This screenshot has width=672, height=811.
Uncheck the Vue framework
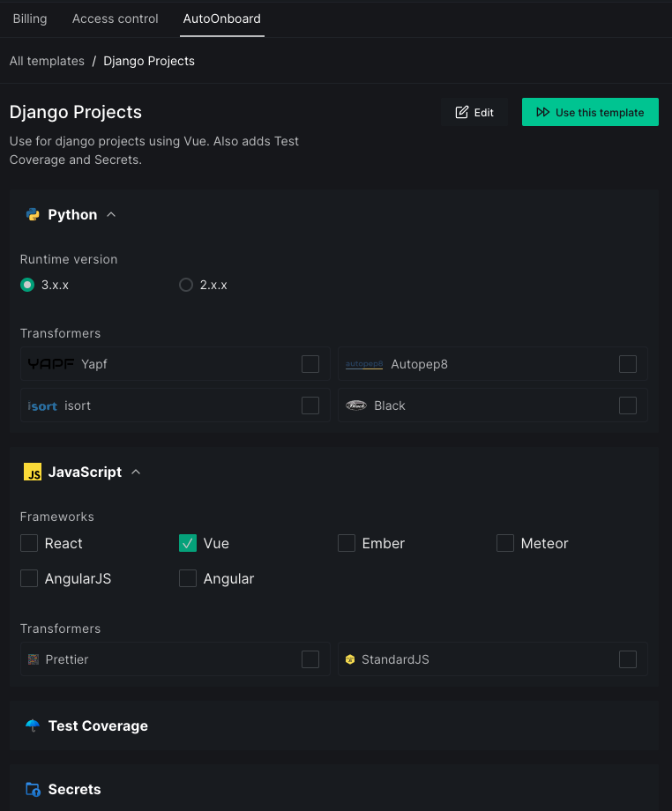pos(188,543)
